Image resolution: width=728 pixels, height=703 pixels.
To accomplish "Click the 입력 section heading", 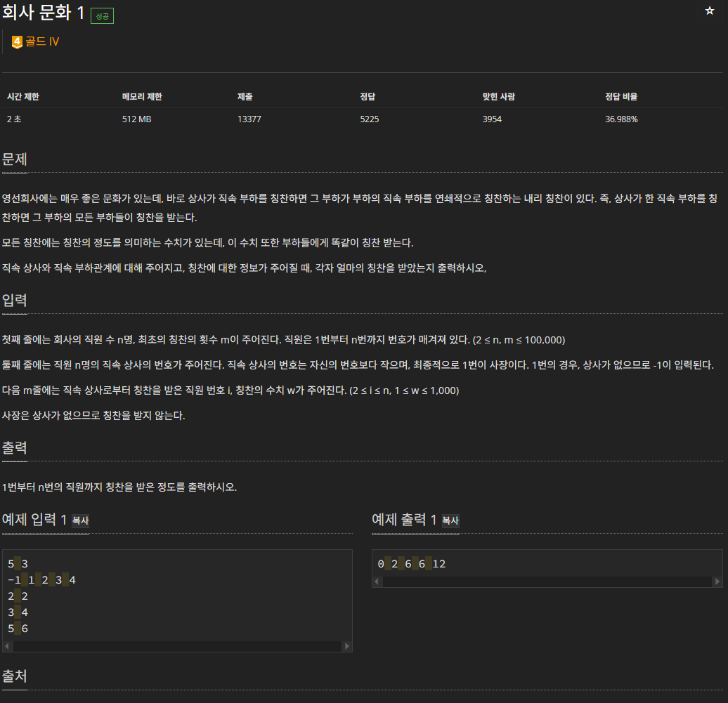I will coord(14,300).
